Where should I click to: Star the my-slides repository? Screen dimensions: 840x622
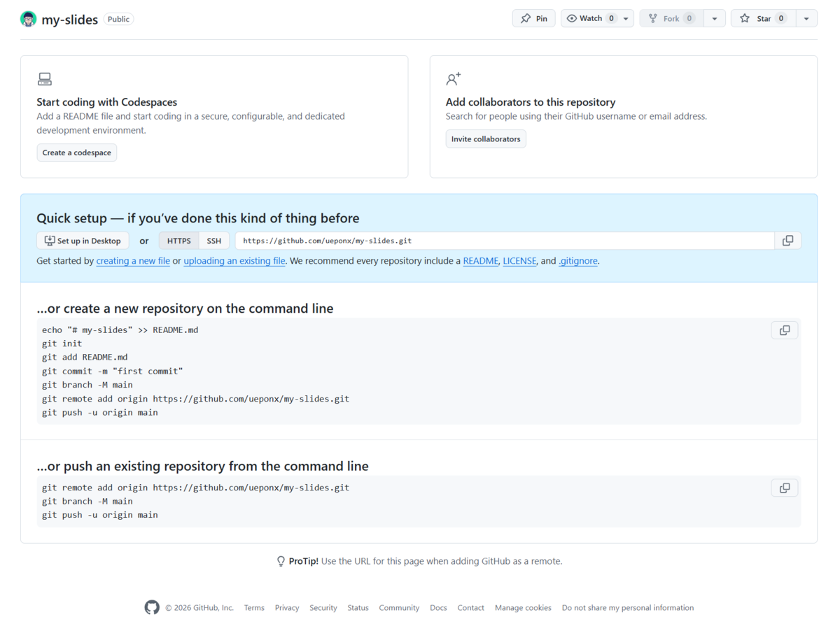(763, 18)
